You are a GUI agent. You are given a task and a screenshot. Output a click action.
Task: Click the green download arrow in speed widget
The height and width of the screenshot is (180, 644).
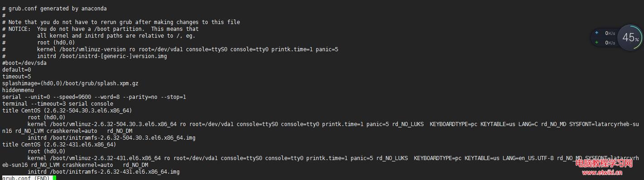click(596, 43)
